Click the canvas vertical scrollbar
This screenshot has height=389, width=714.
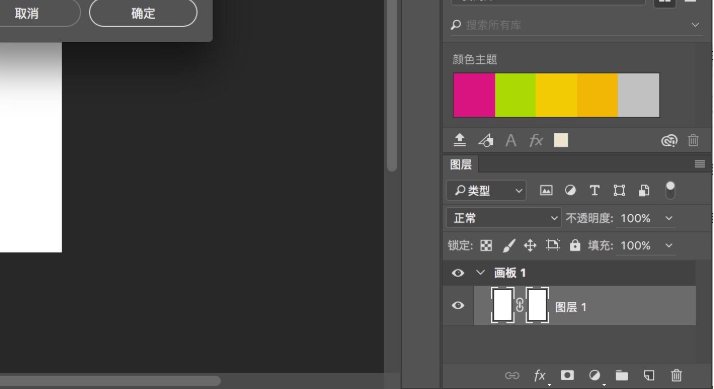tap(392, 86)
